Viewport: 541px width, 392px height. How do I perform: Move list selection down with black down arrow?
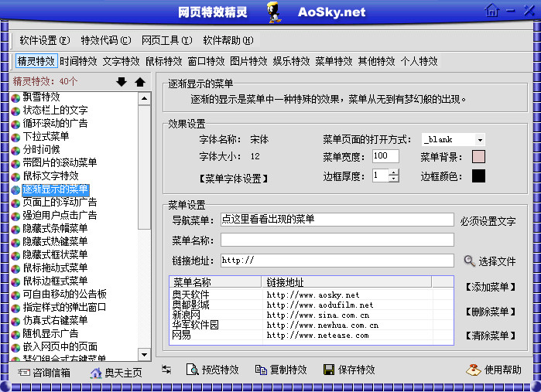122,82
